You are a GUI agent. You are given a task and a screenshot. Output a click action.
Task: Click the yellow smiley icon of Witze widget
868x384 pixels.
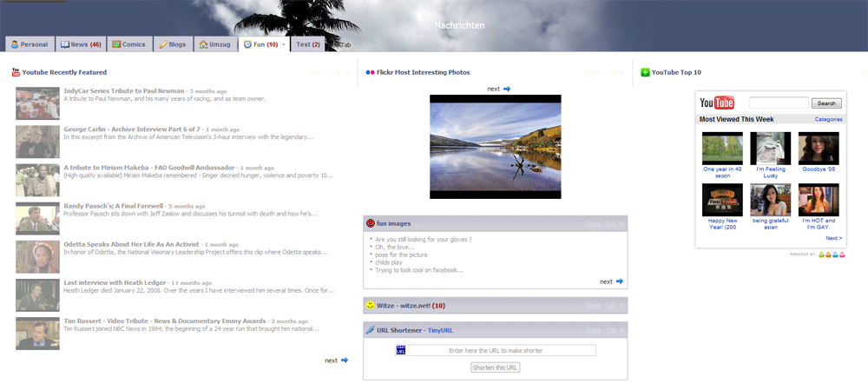(x=371, y=305)
